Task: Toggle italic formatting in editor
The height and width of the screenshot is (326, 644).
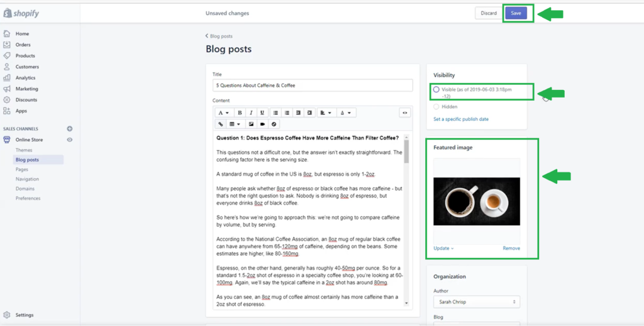Action: [251, 113]
